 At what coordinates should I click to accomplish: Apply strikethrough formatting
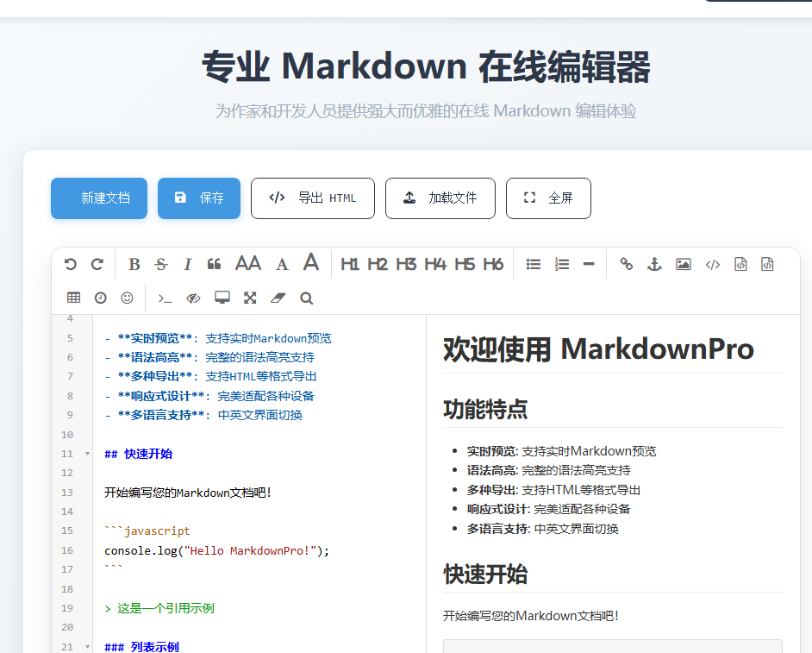coord(161,264)
